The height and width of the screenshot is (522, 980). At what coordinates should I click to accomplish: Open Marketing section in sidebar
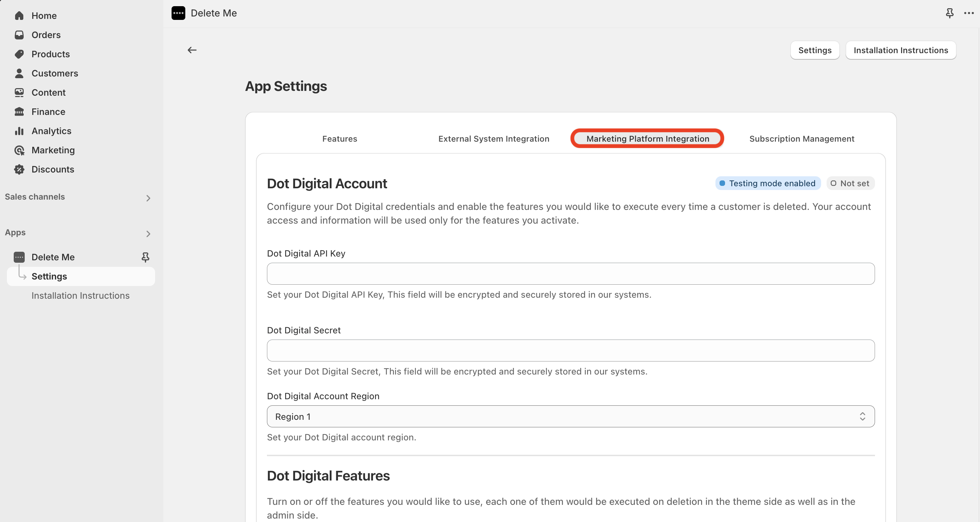click(x=53, y=150)
